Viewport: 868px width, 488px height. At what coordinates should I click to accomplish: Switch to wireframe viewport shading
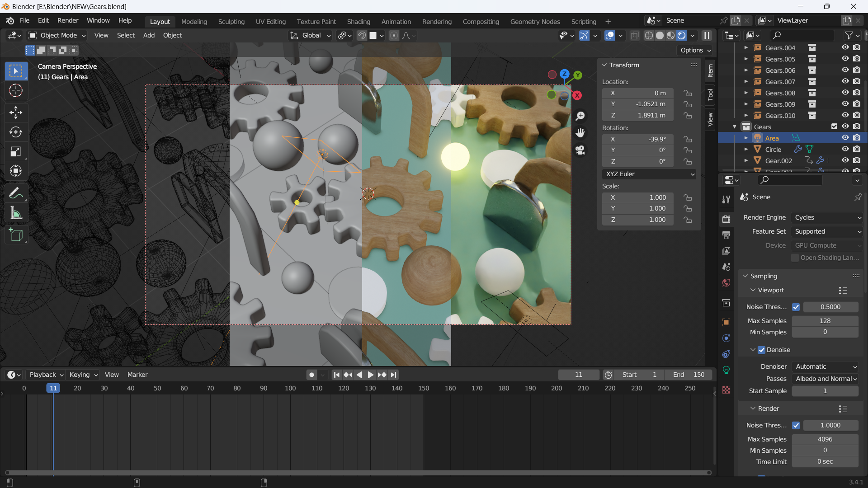649,35
